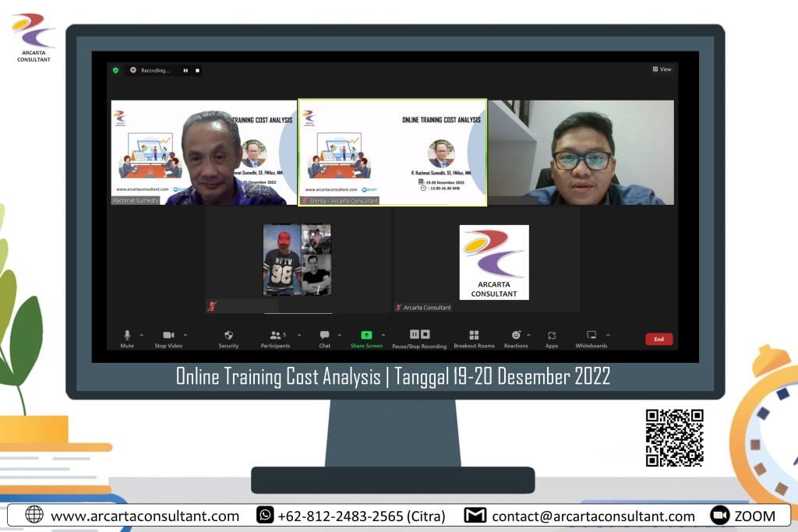Viewport: 798px width, 532px height.
Task: Open the Chat panel
Action: click(x=324, y=336)
